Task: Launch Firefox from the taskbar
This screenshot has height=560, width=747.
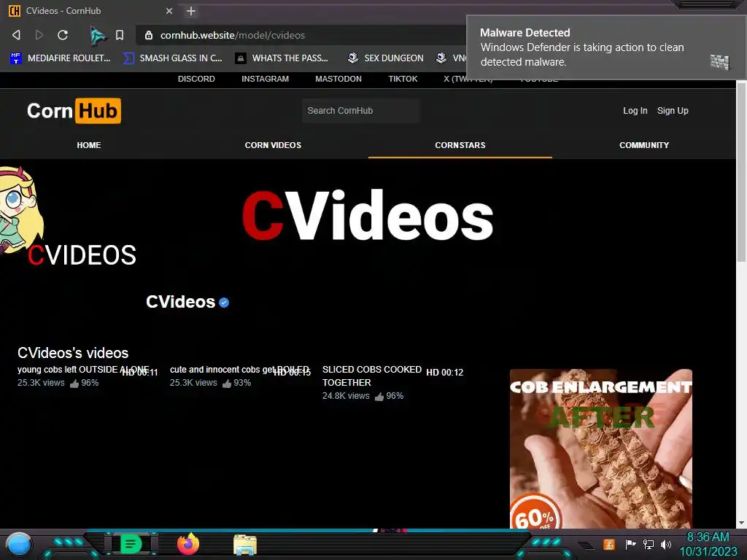Action: pos(187,544)
